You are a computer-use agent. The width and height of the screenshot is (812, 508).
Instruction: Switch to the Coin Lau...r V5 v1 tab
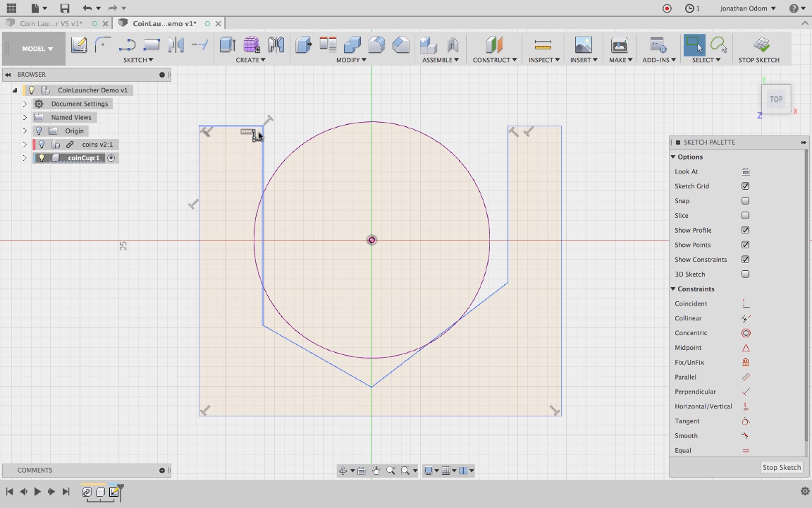coord(51,23)
